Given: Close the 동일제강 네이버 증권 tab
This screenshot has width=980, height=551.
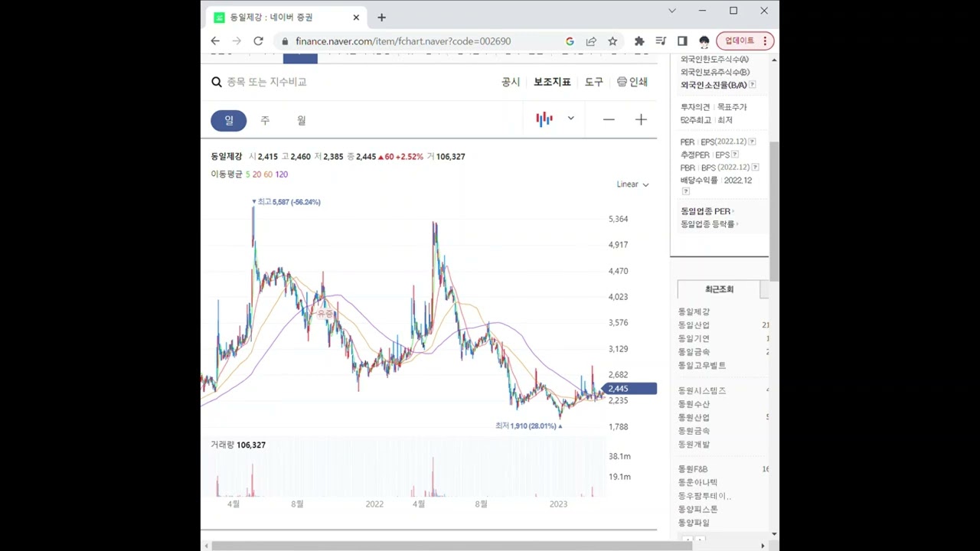Looking at the screenshot, I should point(356,18).
